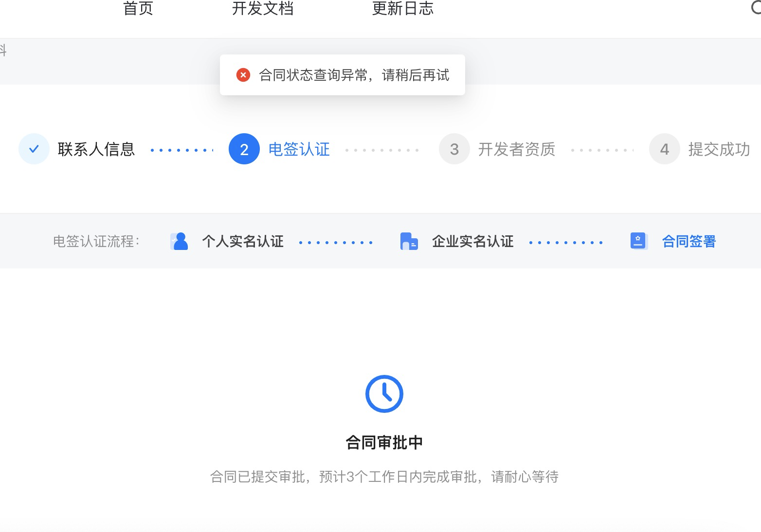Select the 个人实名认证 step
Image resolution: width=761 pixels, height=532 pixels.
click(x=243, y=241)
